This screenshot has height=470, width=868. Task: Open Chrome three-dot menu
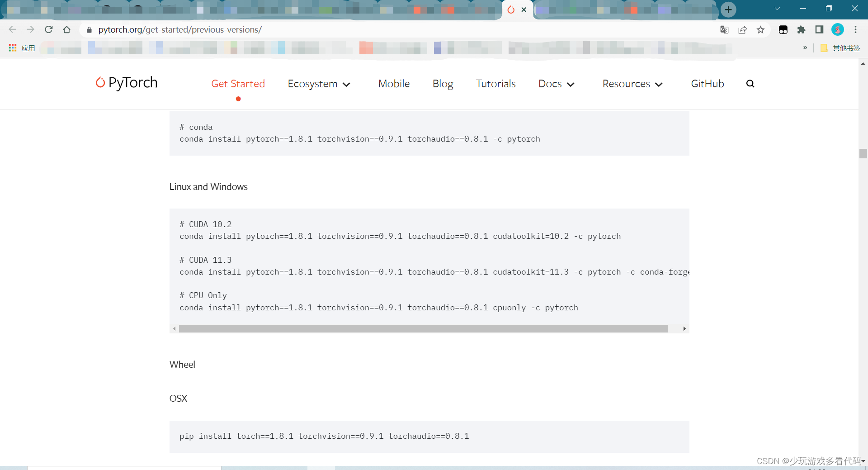pyautogui.click(x=855, y=30)
